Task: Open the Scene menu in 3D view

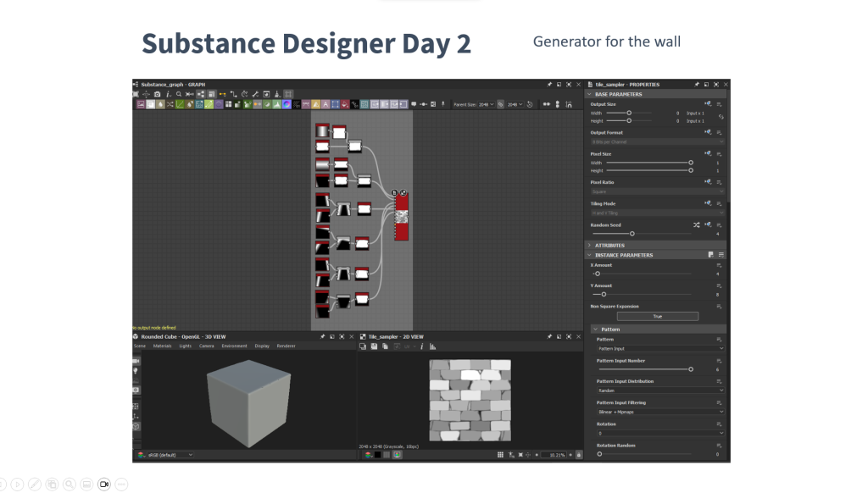Action: (x=140, y=346)
